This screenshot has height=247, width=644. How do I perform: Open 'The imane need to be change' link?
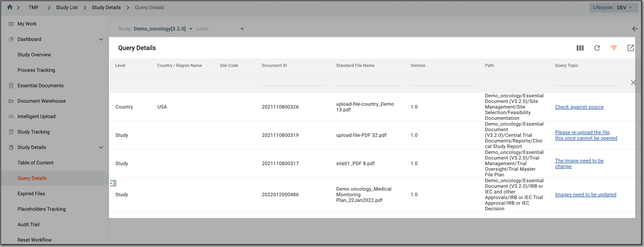[x=579, y=164]
